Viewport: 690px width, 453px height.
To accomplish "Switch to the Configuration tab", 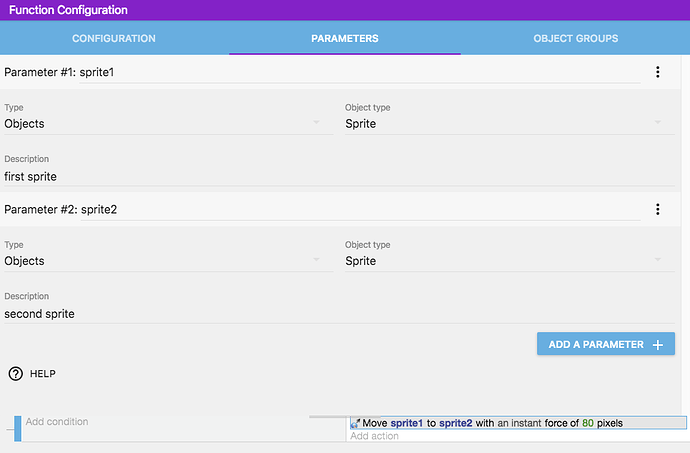I will click(x=114, y=38).
